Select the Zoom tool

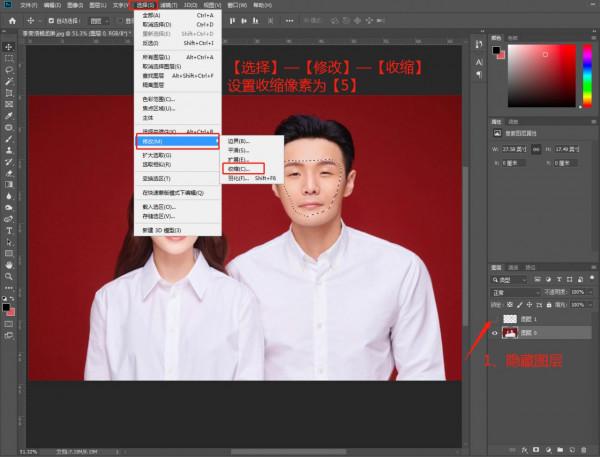[8, 277]
